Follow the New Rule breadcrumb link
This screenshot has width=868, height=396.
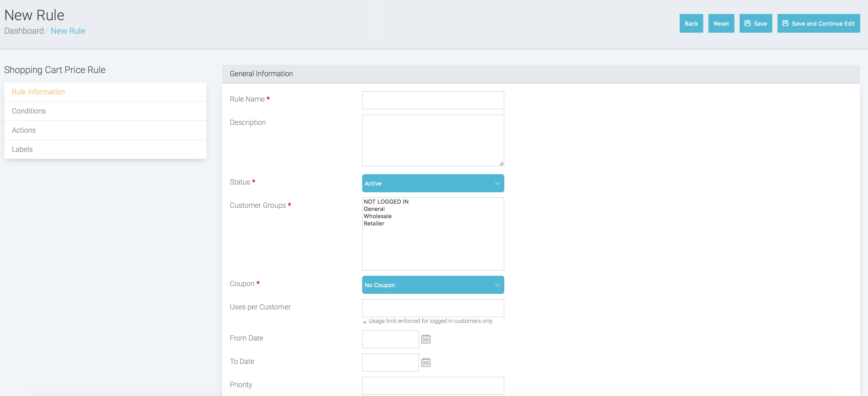point(68,31)
